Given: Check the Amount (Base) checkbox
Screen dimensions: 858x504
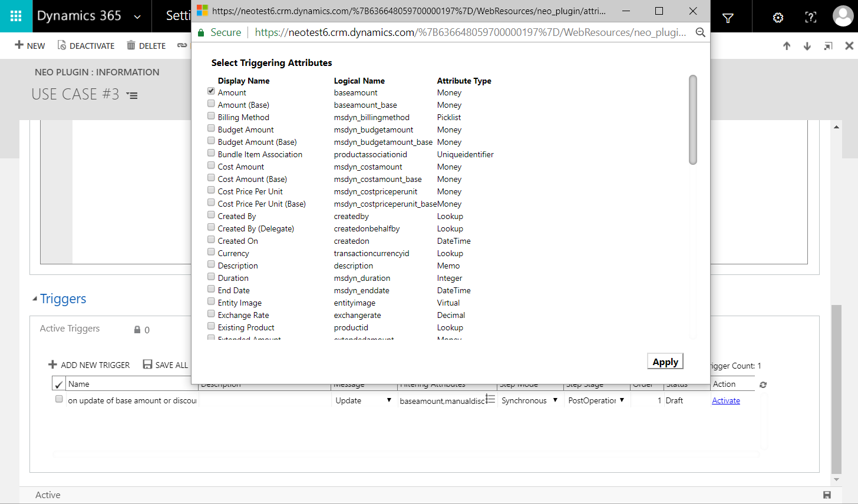Looking at the screenshot, I should click(x=211, y=104).
